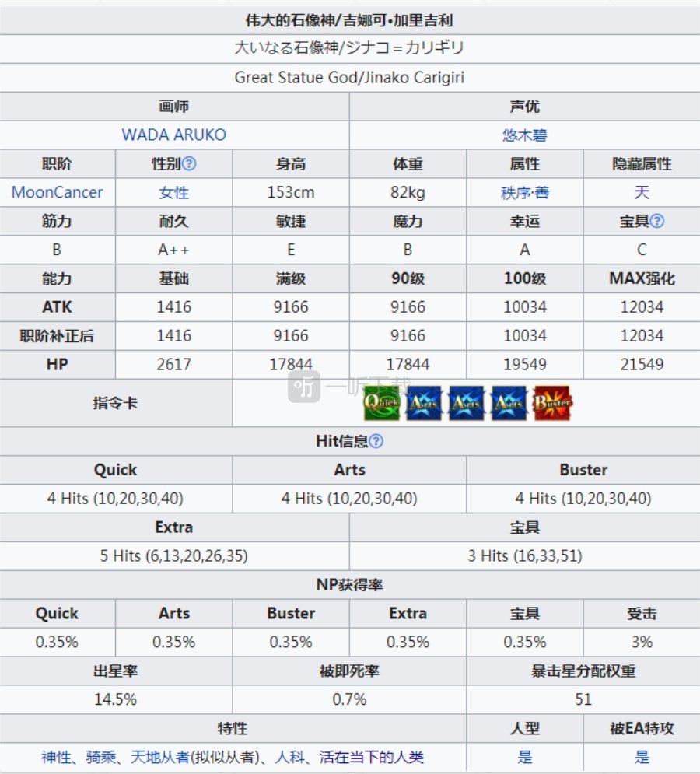This screenshot has width=700, height=774.
Task: Open the WADA ARUKO illustrator link
Action: 173,135
